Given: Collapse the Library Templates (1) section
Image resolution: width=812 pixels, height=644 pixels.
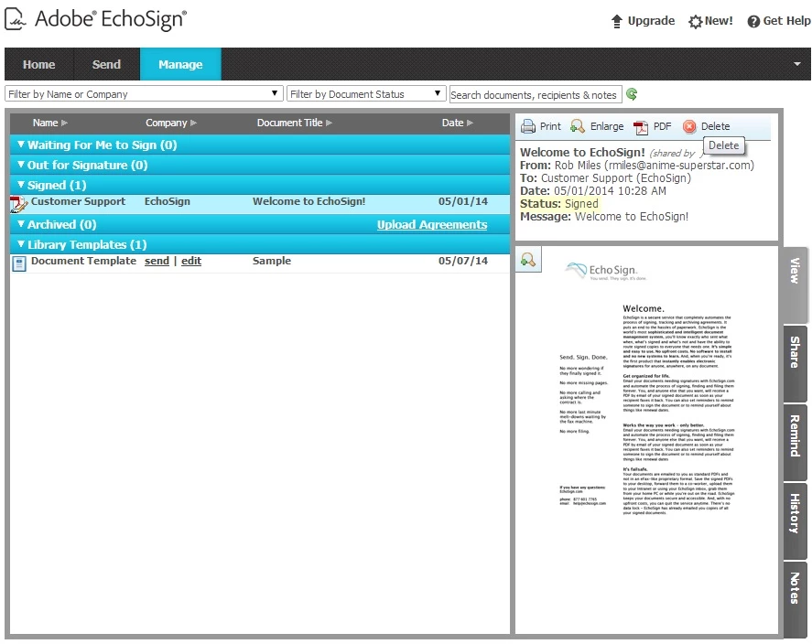Looking at the screenshot, I should pyautogui.click(x=21, y=244).
